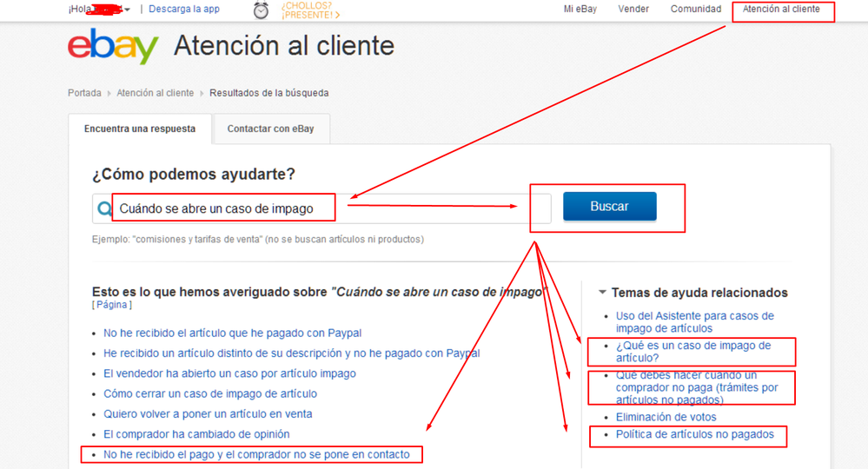Click the Ejemplo comisiones y tarifas hint text

[x=258, y=240]
